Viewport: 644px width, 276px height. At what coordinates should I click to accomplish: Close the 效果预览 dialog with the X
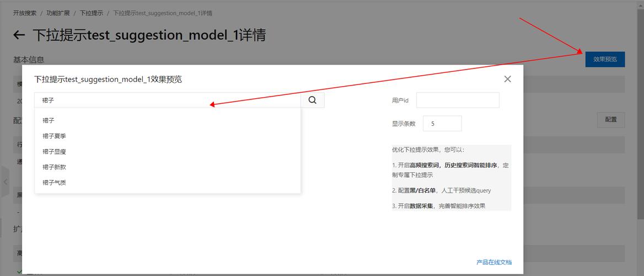pos(508,79)
